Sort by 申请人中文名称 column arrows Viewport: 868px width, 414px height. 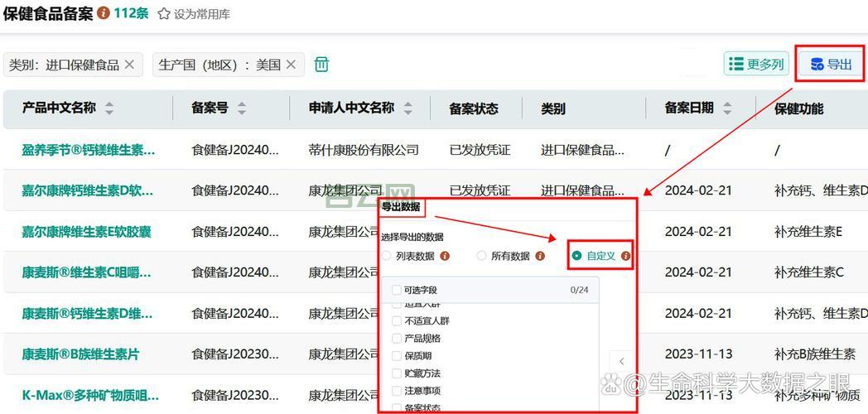(408, 108)
